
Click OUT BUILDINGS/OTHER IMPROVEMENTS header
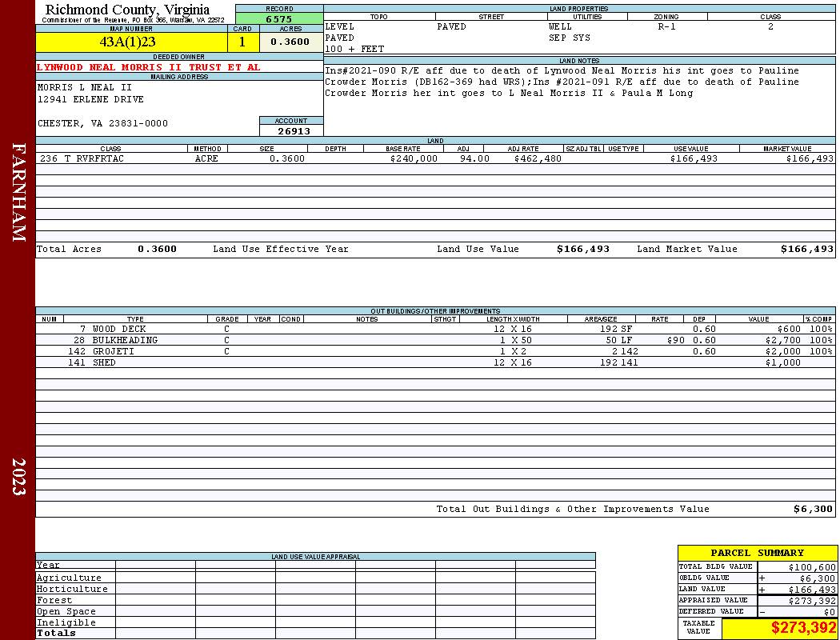[x=435, y=311]
